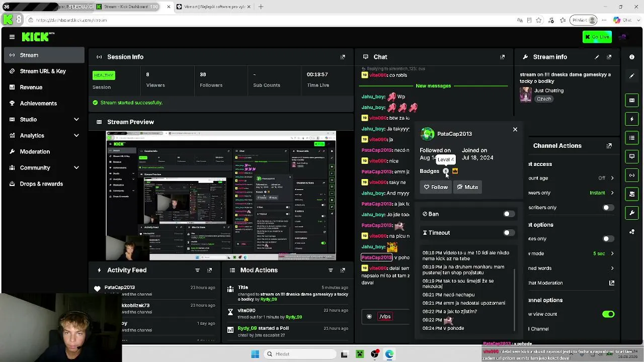The image size is (644, 362).
Task: Enable emotes only chat toggle
Action: click(x=608, y=239)
